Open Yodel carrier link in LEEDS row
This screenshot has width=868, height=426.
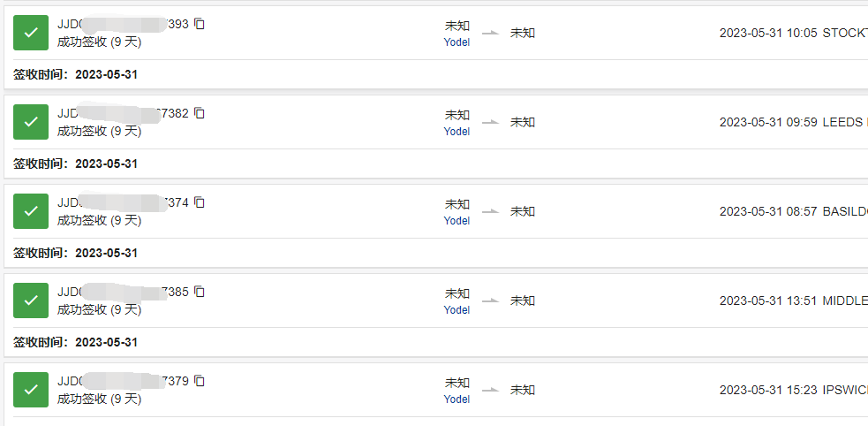point(457,132)
